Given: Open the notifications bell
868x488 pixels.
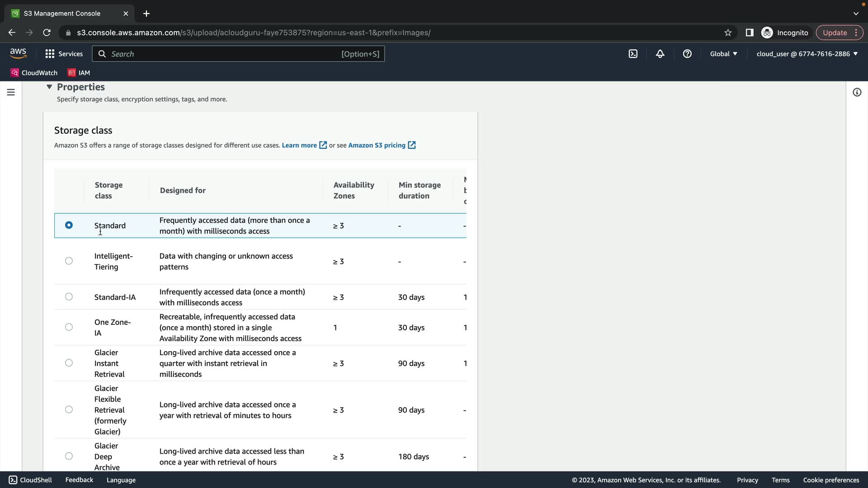Looking at the screenshot, I should [x=660, y=54].
